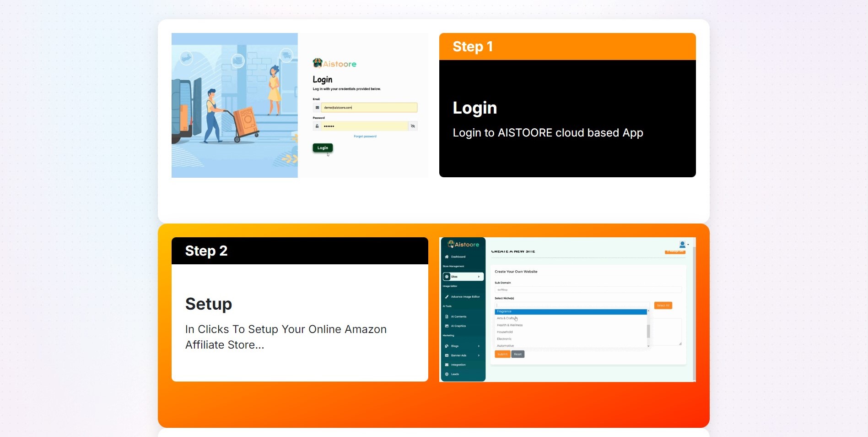Screen dimensions: 868x437
Task: Click the Blogs icon in the sidebar
Action: pos(447,346)
